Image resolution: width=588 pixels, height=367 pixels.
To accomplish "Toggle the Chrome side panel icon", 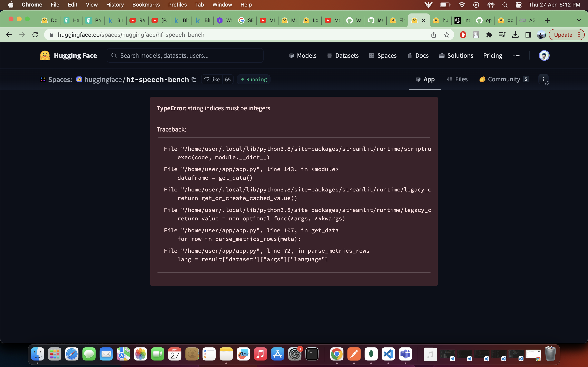I will tap(528, 35).
